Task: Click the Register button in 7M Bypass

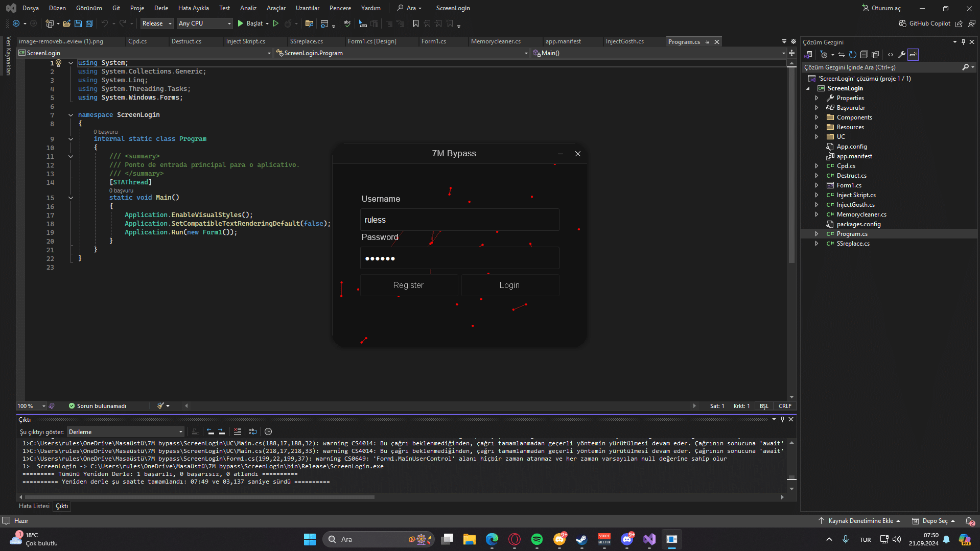Action: point(409,285)
